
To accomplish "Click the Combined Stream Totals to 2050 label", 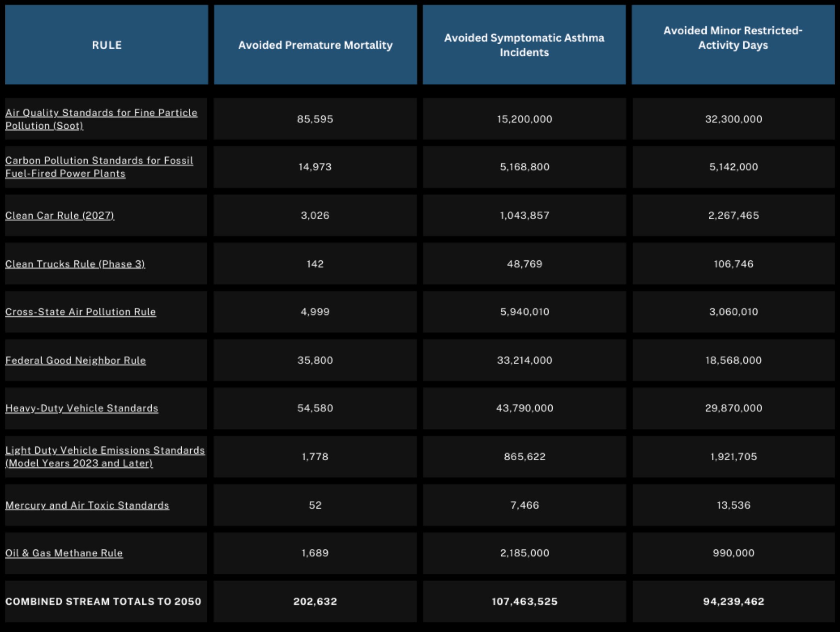I will coord(103,602).
